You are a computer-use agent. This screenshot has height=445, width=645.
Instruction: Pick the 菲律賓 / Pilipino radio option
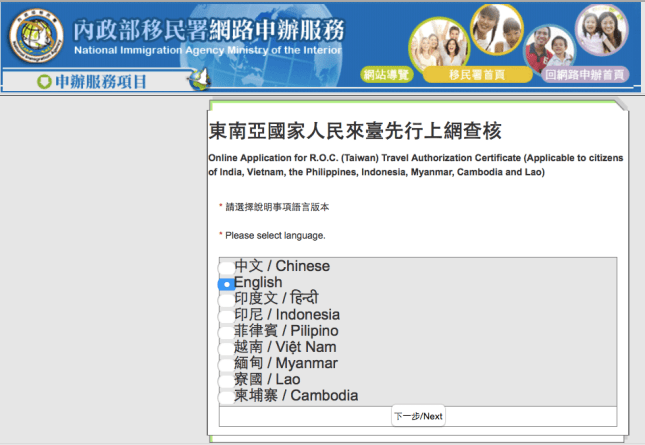tap(226, 332)
